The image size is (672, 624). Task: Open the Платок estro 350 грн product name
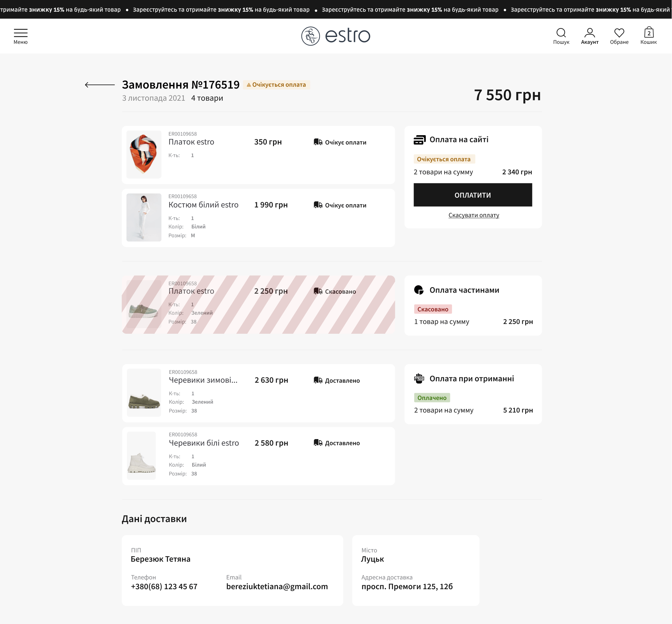click(x=191, y=142)
